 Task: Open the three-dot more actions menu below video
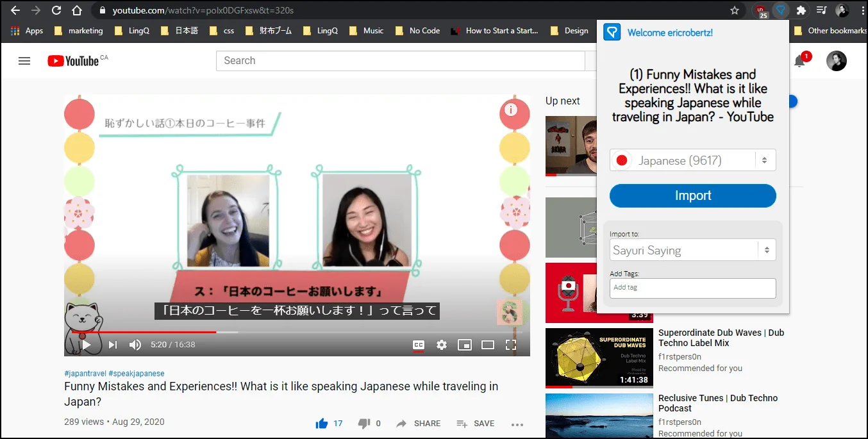(x=517, y=424)
